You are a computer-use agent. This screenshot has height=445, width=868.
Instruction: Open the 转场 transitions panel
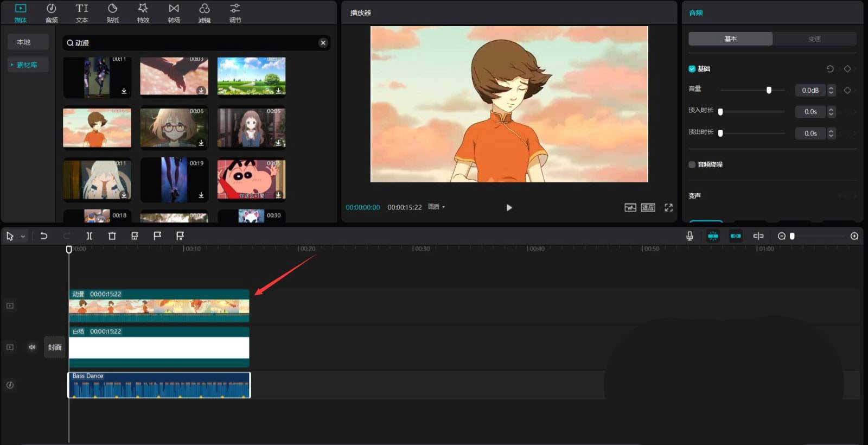(x=174, y=12)
